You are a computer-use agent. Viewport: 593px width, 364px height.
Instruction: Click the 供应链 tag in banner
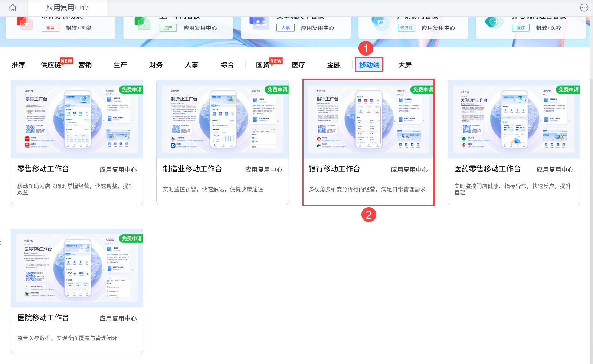[406, 28]
